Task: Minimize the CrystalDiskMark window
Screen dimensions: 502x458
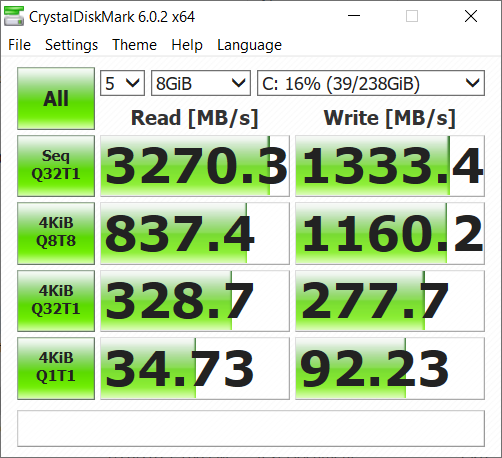Action: [354, 16]
